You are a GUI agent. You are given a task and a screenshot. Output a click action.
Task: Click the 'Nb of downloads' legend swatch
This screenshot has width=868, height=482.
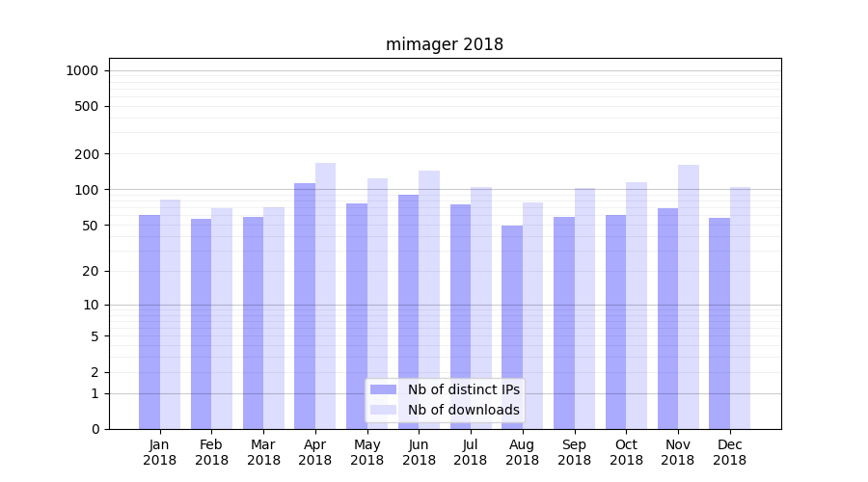(x=383, y=410)
